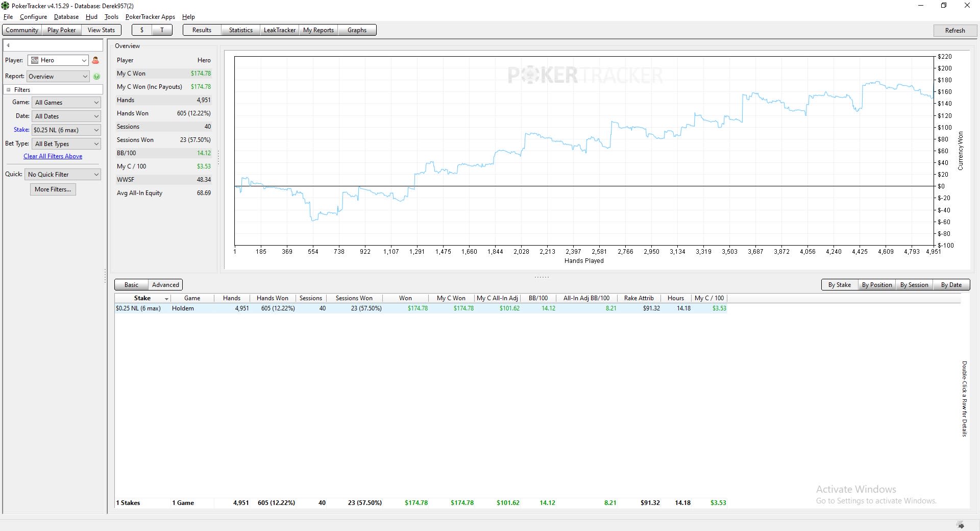Image resolution: width=980 pixels, height=531 pixels.
Task: Open the LeakTracker tab
Action: tap(279, 30)
